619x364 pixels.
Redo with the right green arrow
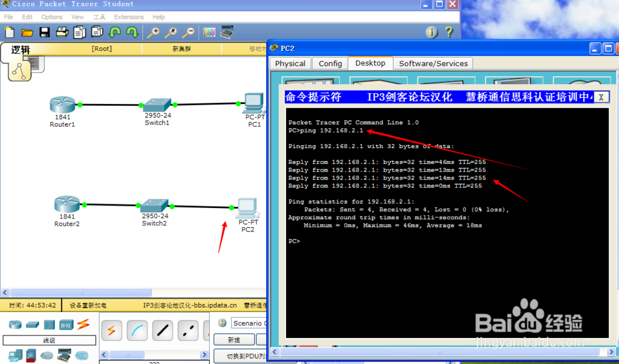[132, 32]
